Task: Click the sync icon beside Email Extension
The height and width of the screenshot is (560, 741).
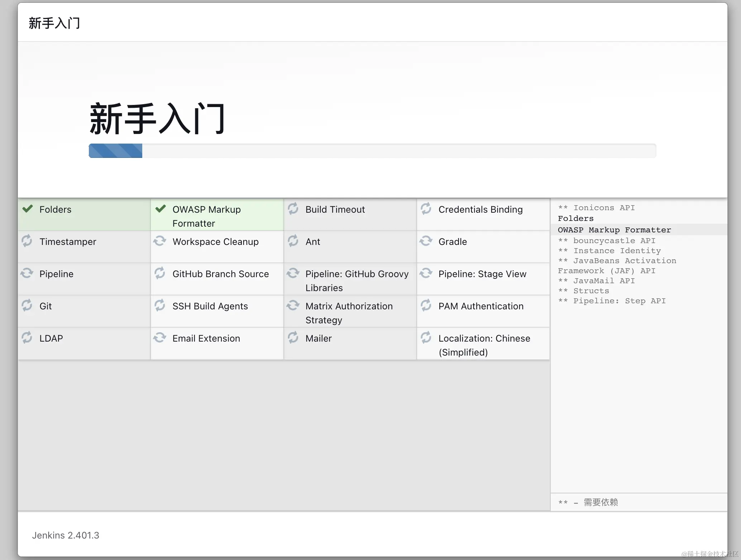Action: click(160, 337)
